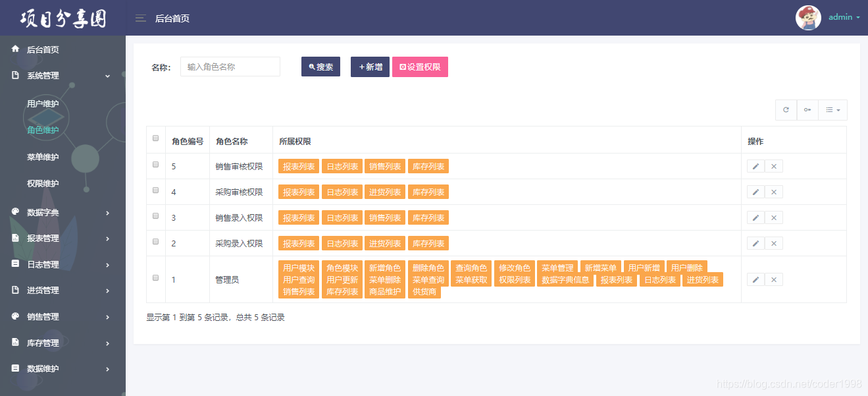Image resolution: width=868 pixels, height=396 pixels.
Task: Click the 搜索 search button
Action: [x=320, y=67]
